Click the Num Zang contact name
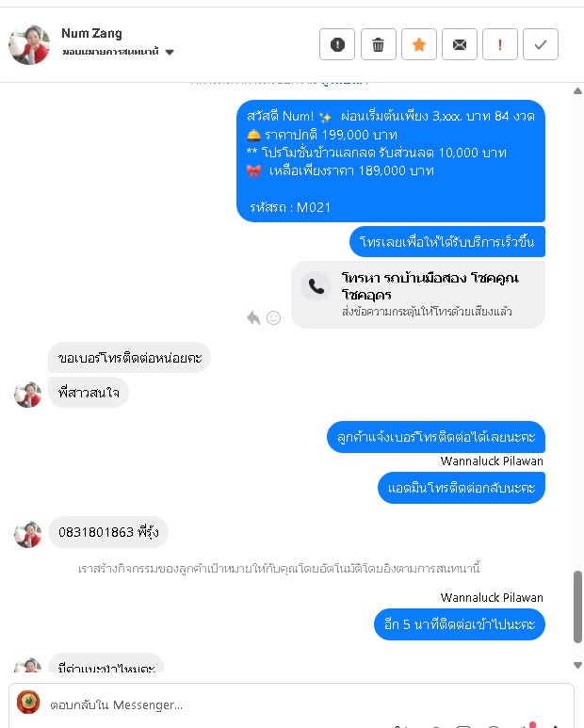Screen dimensions: 584x728 pyautogui.click(x=91, y=33)
